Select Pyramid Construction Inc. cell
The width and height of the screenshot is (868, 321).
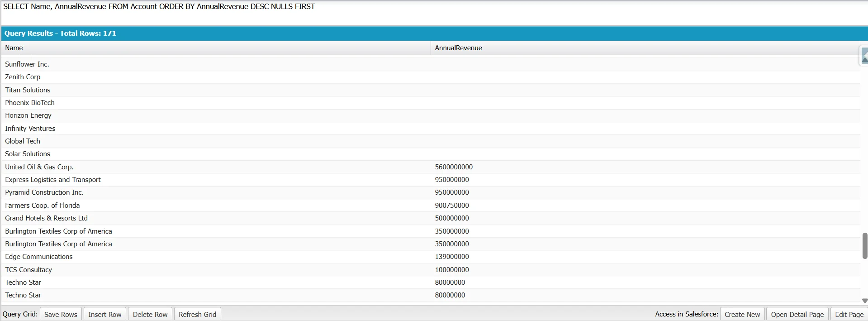click(x=216, y=192)
